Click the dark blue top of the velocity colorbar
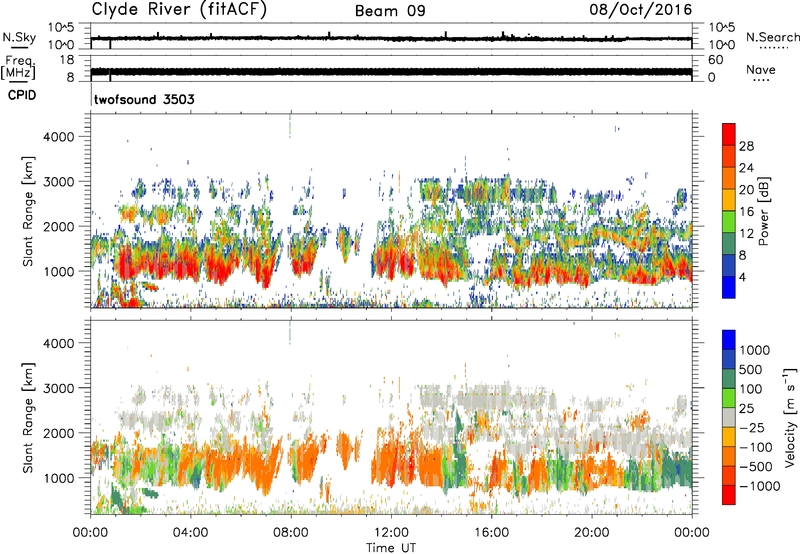 pyautogui.click(x=729, y=340)
